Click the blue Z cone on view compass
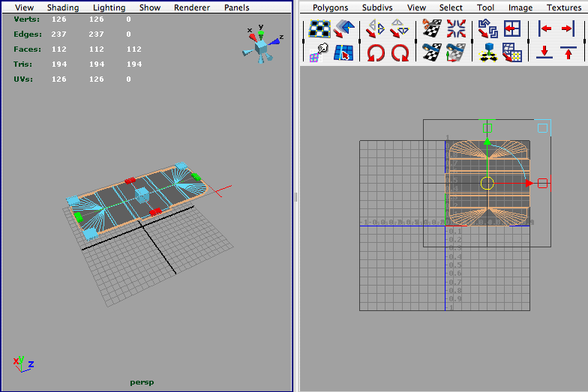 [274, 42]
